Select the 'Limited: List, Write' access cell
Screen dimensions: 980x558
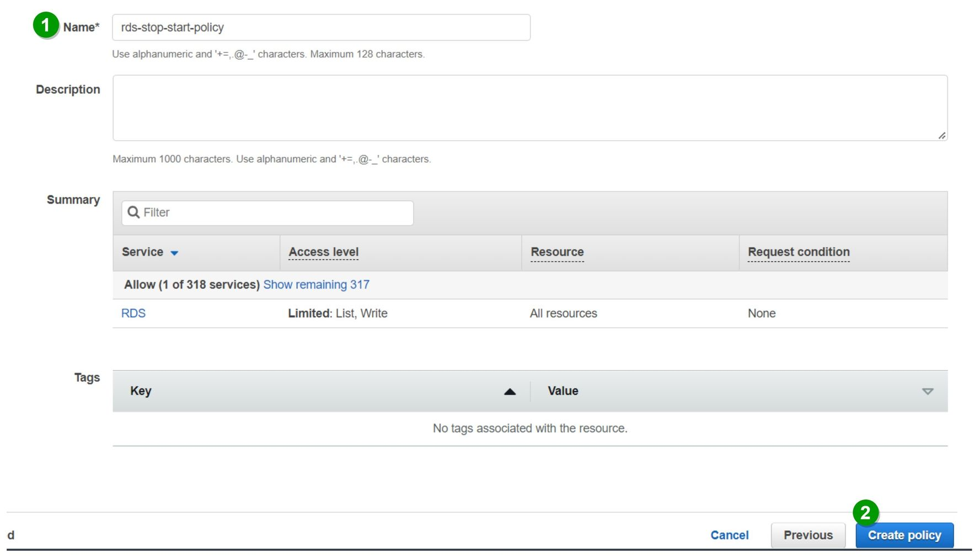click(338, 313)
